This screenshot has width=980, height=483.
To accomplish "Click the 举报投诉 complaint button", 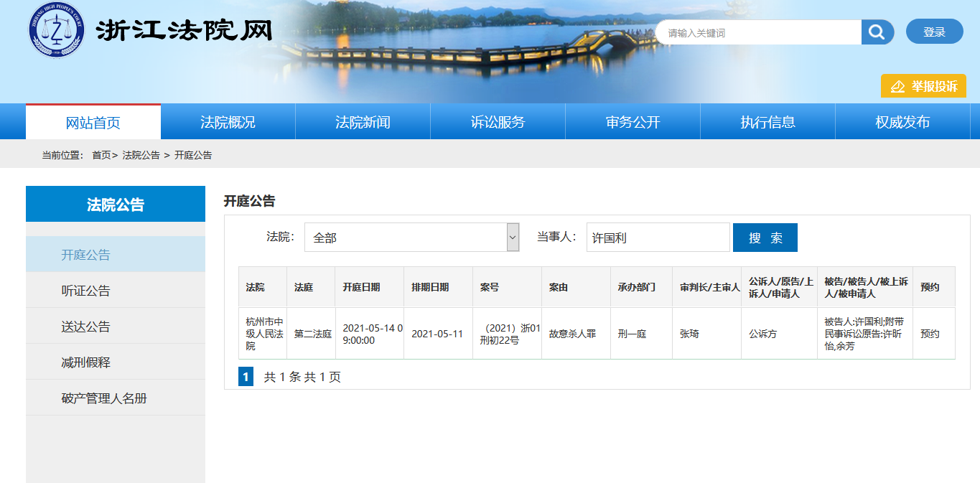I will (923, 86).
